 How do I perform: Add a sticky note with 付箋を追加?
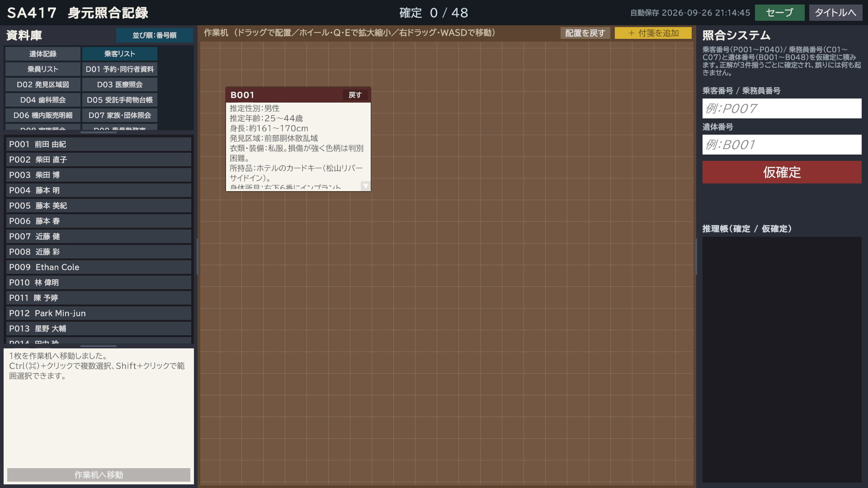point(653,33)
